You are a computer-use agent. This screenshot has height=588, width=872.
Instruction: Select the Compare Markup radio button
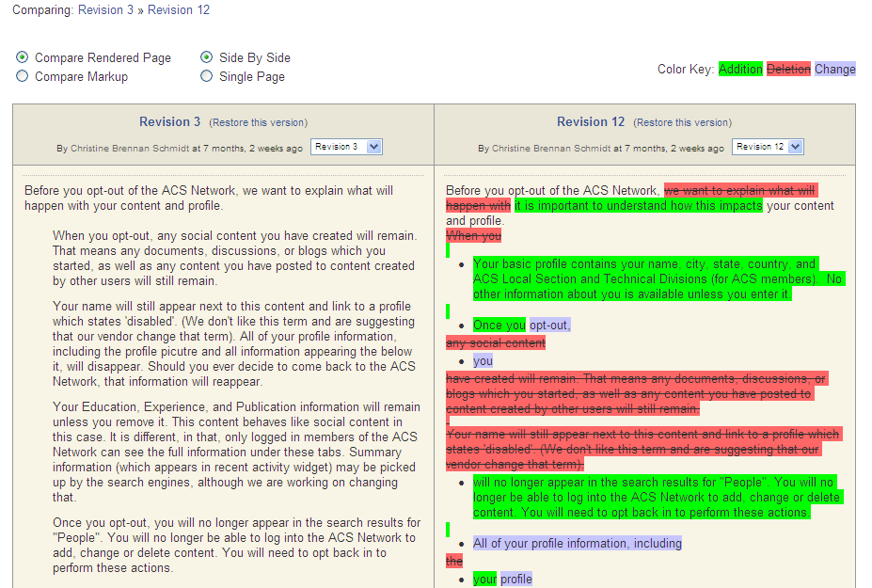23,76
